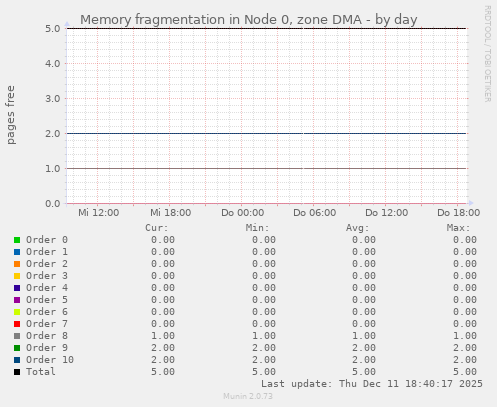Click the Order 9 Cur value 2.00
The height and width of the screenshot is (407, 497).
163,348
